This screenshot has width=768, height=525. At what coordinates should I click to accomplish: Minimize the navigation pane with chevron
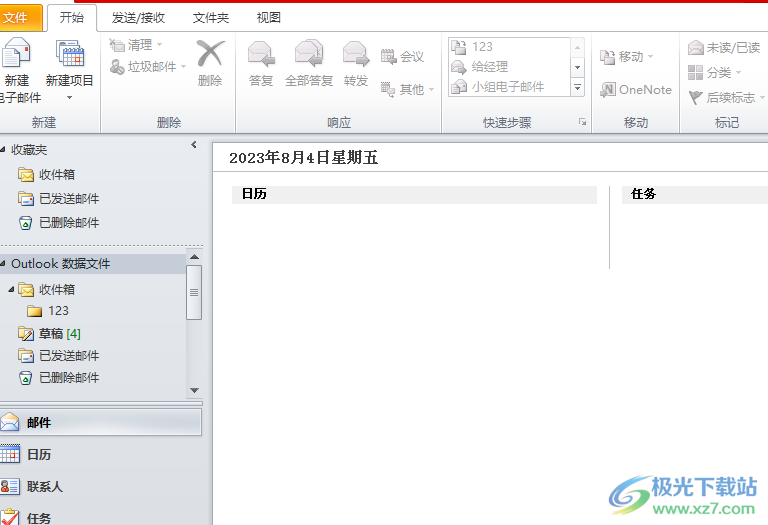194,144
